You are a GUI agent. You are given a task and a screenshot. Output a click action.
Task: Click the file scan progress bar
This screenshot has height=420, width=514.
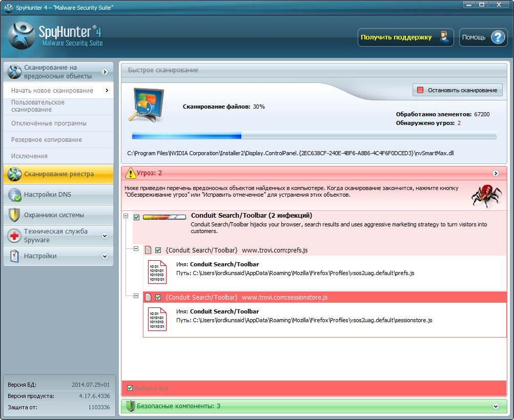tap(314, 135)
